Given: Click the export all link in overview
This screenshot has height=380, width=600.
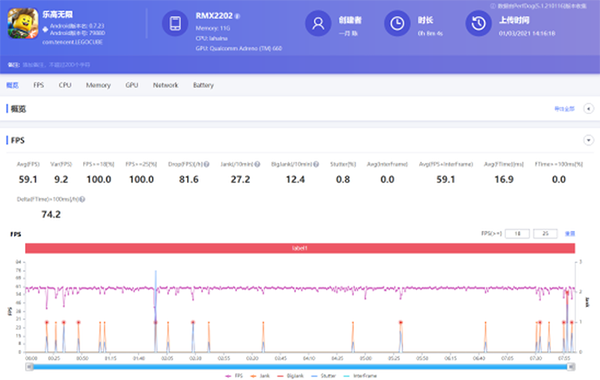Looking at the screenshot, I should 564,109.
